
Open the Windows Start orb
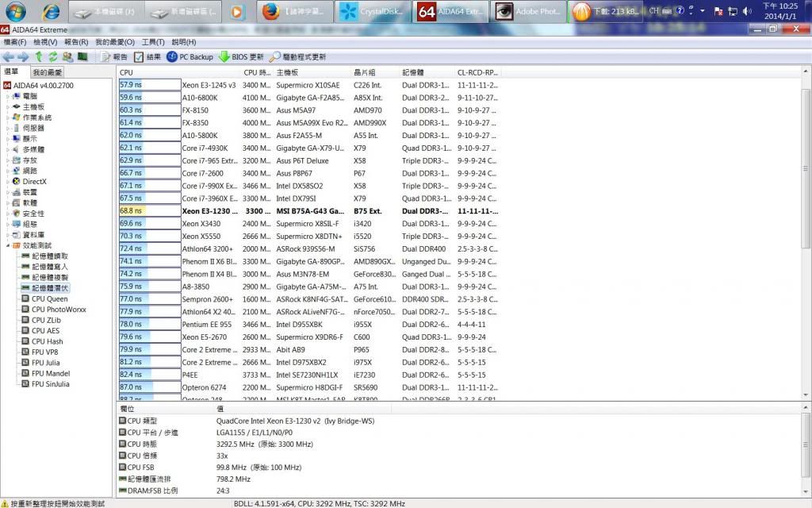coord(16,11)
